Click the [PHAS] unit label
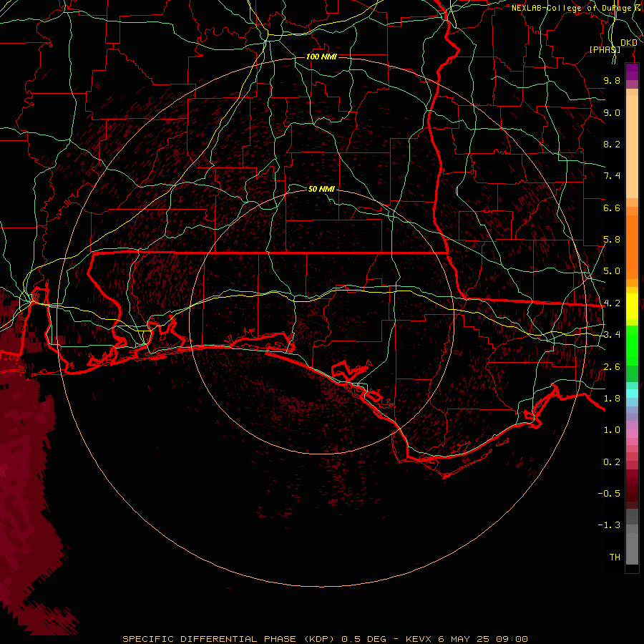 pos(605,49)
